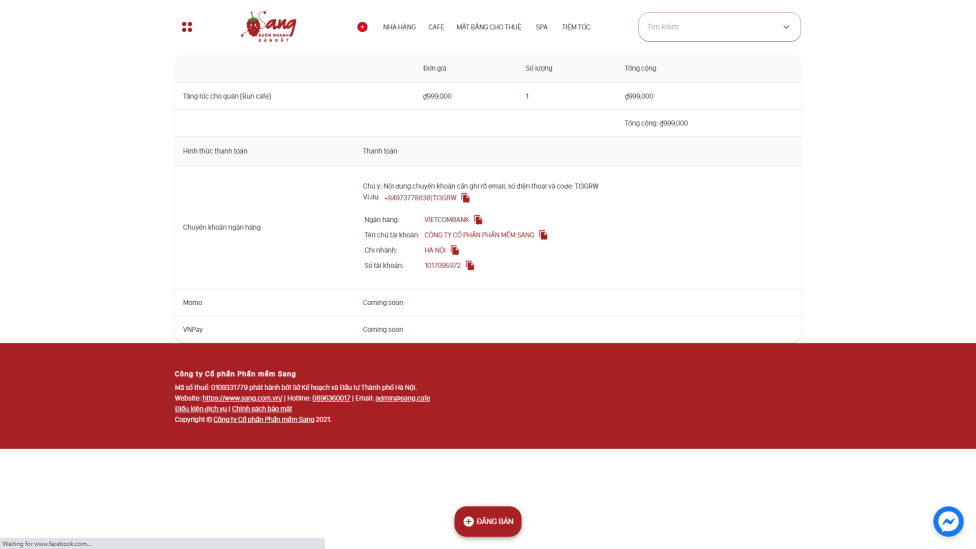Click the Thanh toán column header
The image size is (976, 549).
click(380, 151)
